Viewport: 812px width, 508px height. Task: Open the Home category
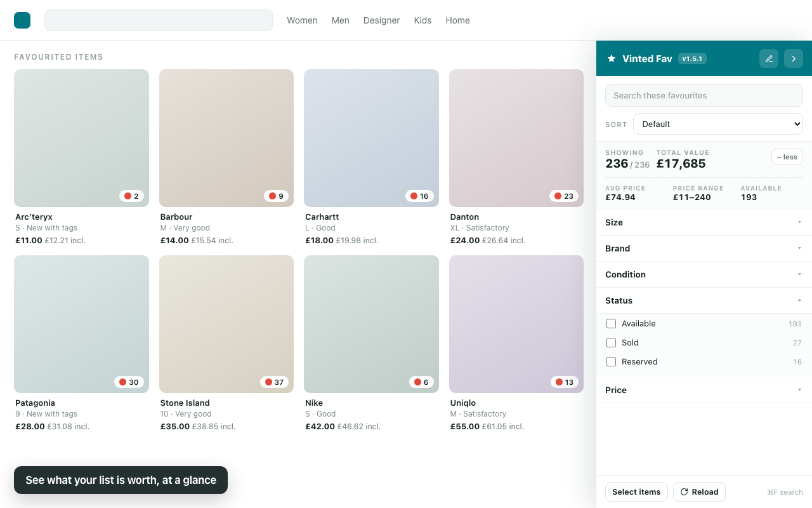(x=458, y=20)
